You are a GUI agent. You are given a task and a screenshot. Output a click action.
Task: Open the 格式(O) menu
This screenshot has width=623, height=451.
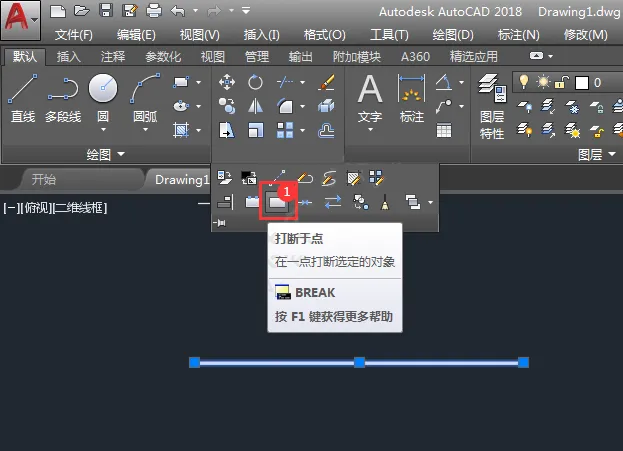pos(324,35)
